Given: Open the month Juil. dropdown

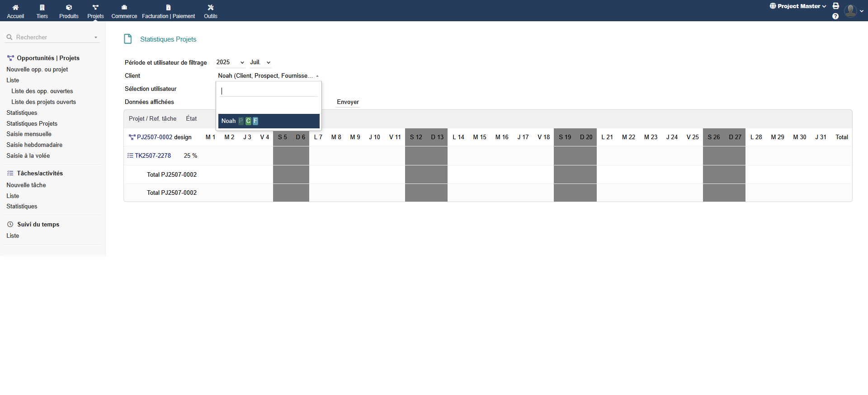Looking at the screenshot, I should pos(260,62).
